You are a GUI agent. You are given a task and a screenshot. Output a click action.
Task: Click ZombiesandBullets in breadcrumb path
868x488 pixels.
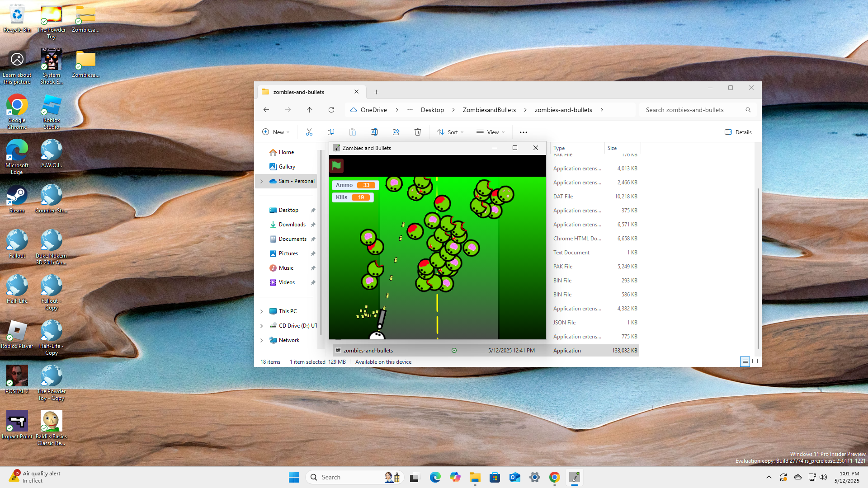pyautogui.click(x=489, y=110)
